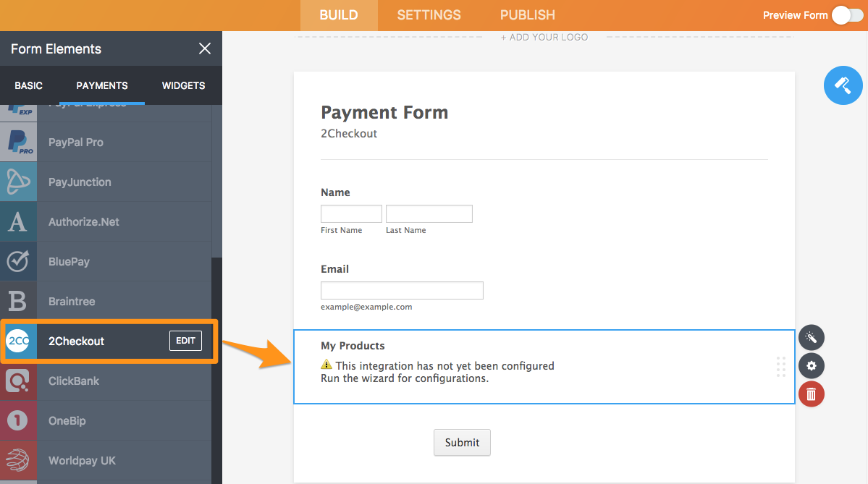Click the 2Checkout 2CO icon
The width and height of the screenshot is (868, 484).
point(18,341)
